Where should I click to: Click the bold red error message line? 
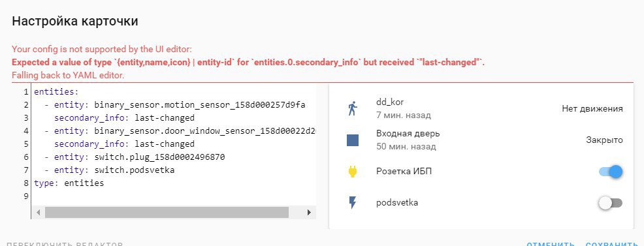tap(248, 63)
